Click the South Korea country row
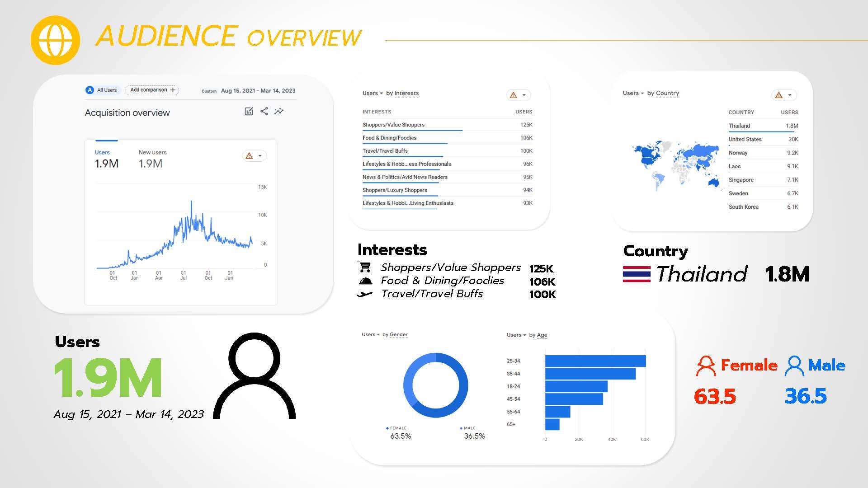 click(x=763, y=207)
